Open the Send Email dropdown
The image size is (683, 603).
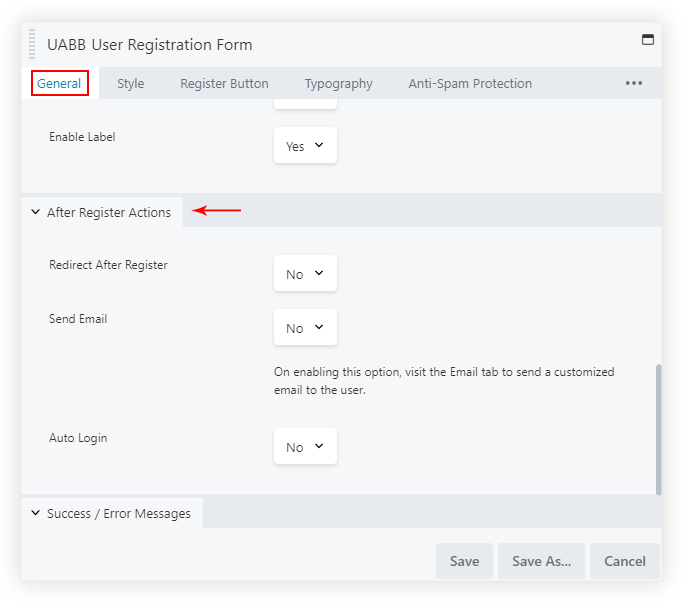tap(305, 328)
